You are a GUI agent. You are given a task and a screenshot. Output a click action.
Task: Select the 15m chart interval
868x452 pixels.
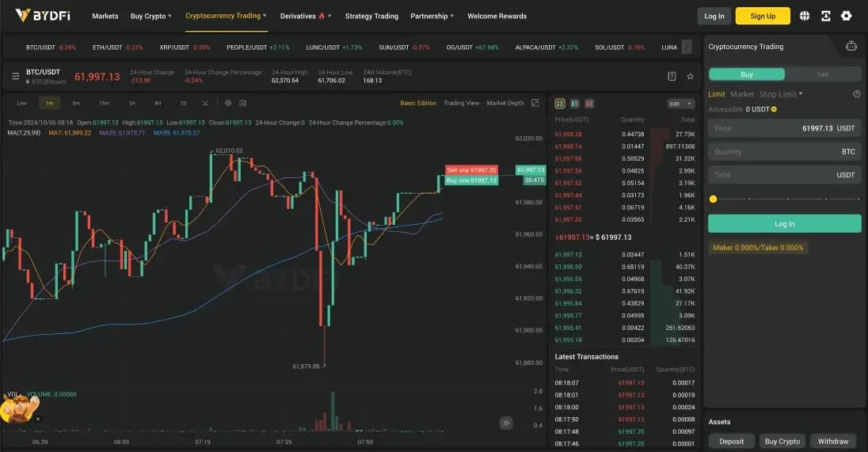(x=104, y=103)
